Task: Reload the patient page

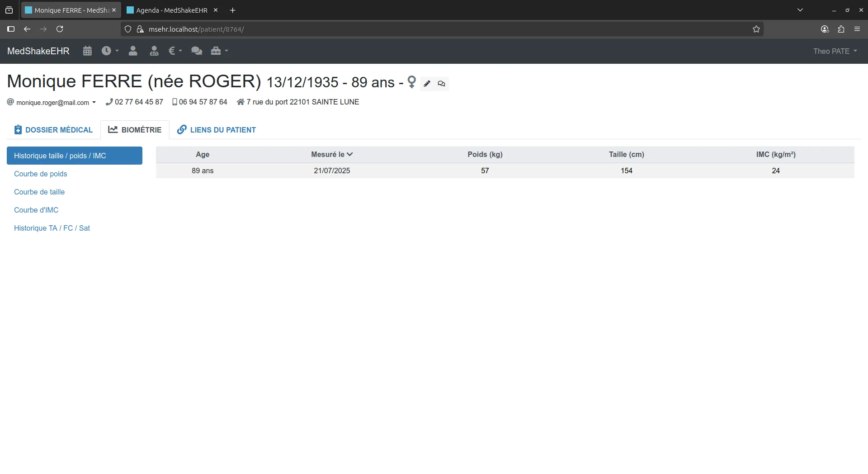Action: tap(60, 29)
